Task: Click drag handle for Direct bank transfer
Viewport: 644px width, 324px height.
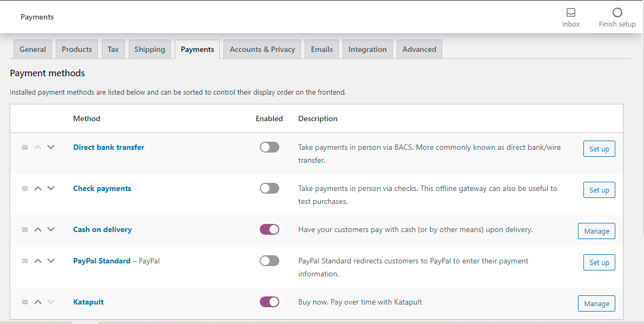Action: click(25, 147)
